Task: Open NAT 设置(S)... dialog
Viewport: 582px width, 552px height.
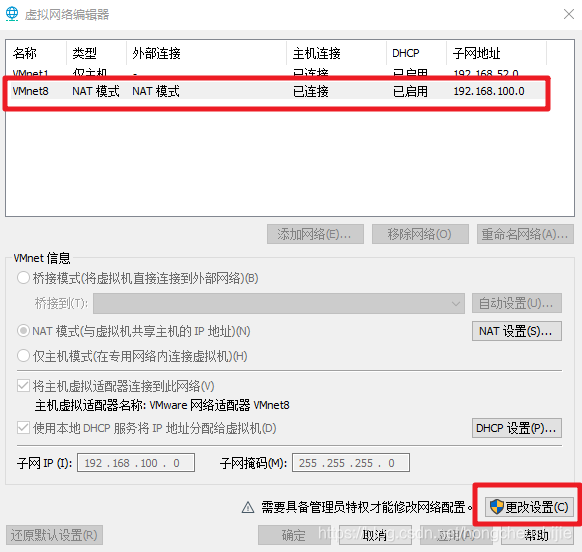Action: click(517, 331)
